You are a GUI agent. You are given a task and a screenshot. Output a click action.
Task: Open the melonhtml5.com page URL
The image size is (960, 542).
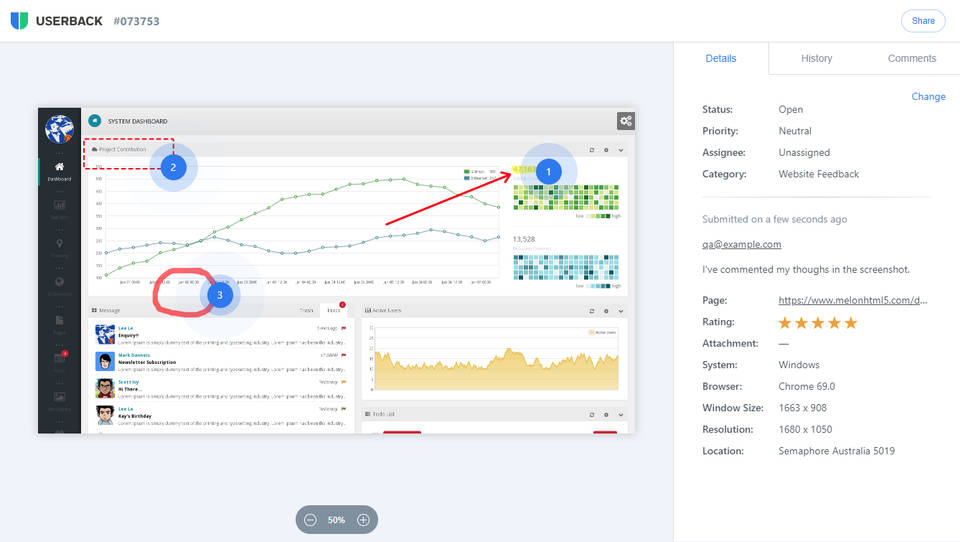(x=853, y=300)
